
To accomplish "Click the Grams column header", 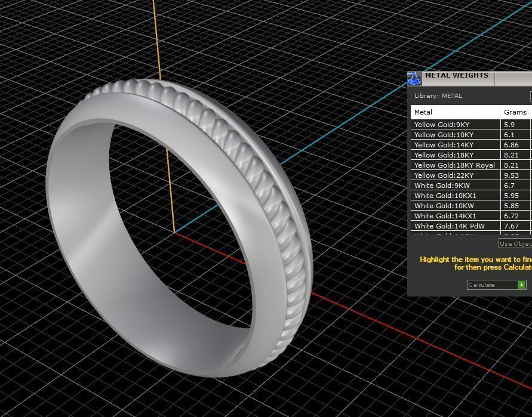I will click(515, 112).
